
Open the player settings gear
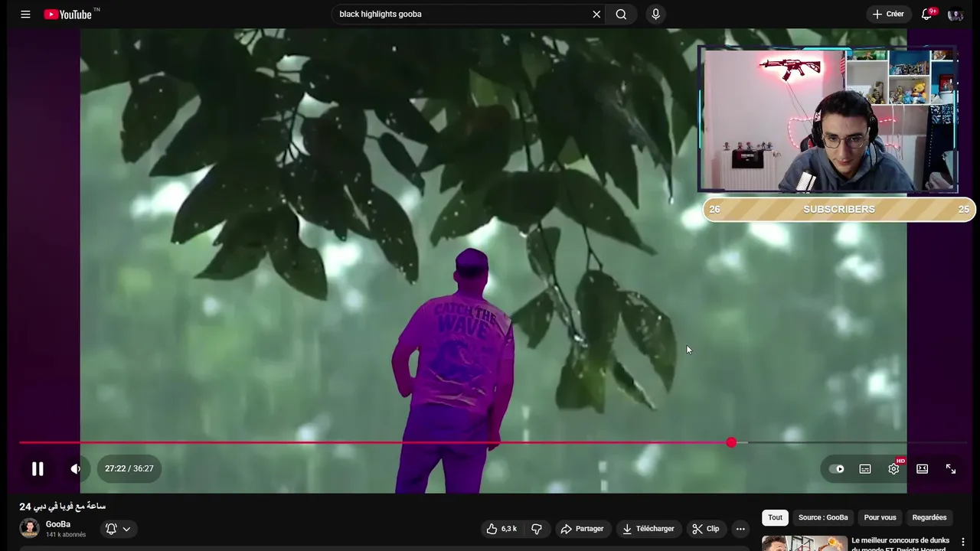click(893, 469)
